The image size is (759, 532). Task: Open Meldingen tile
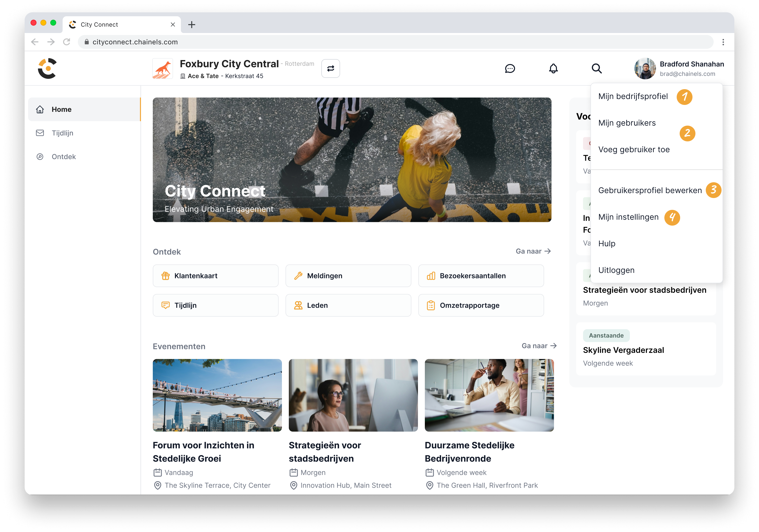(348, 276)
